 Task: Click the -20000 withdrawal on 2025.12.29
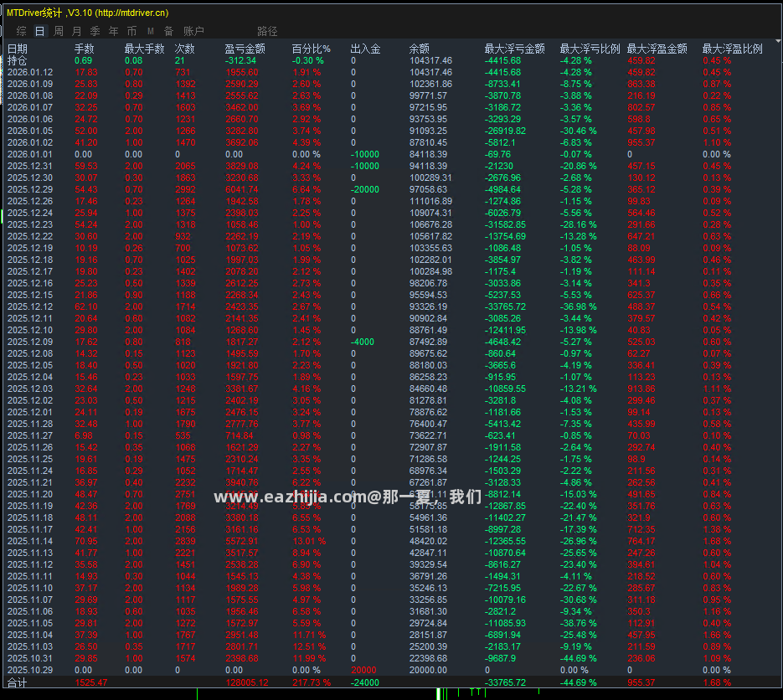[365, 189]
